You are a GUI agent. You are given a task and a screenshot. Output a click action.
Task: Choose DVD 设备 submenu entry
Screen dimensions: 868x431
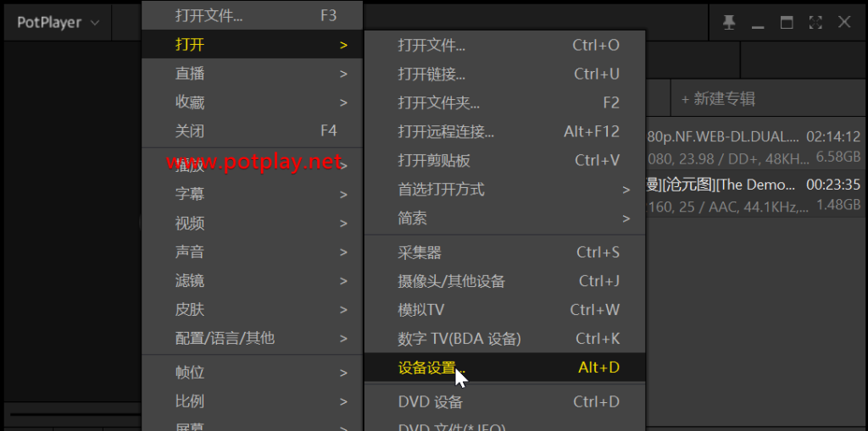(x=505, y=401)
